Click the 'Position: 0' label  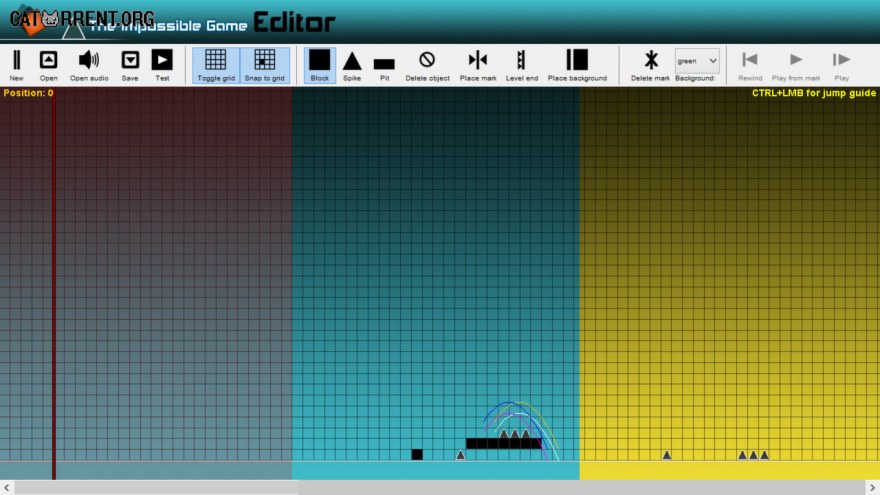(x=28, y=93)
